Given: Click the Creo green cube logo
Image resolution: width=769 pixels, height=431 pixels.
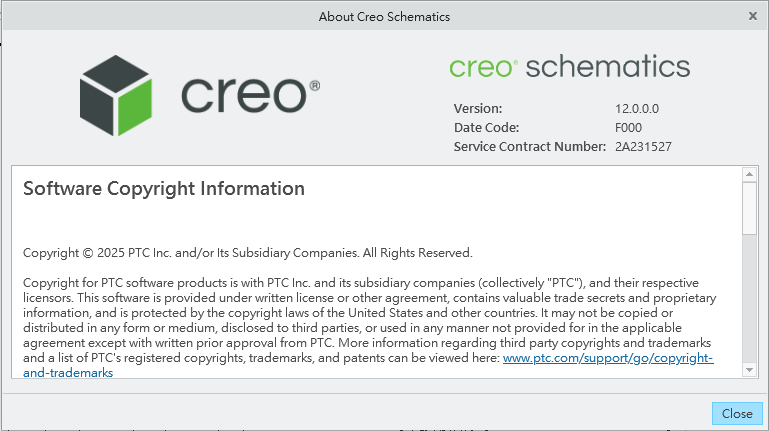Looking at the screenshot, I should coord(115,95).
